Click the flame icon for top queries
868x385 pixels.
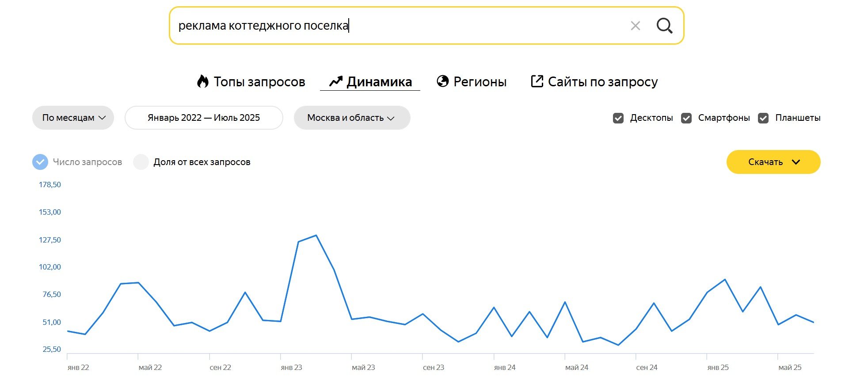tap(203, 81)
